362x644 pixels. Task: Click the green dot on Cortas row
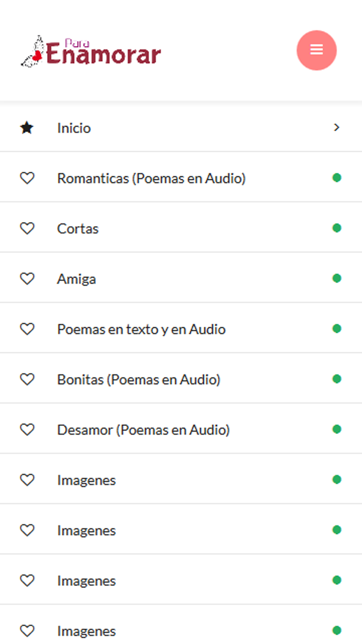click(337, 228)
